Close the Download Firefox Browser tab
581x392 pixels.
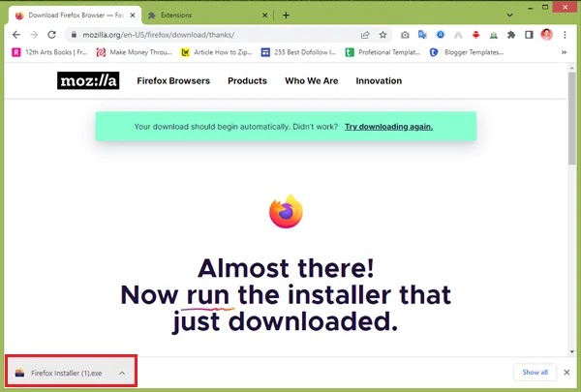(x=133, y=15)
